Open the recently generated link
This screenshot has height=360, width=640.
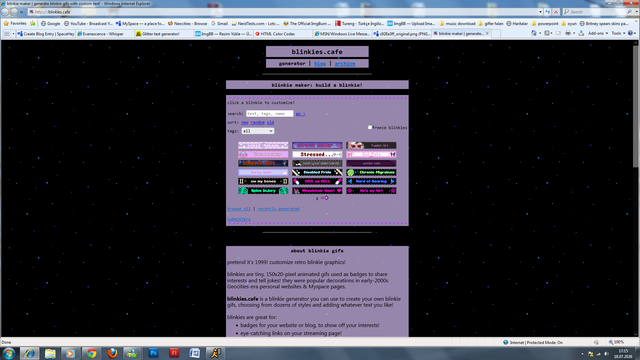[278, 209]
